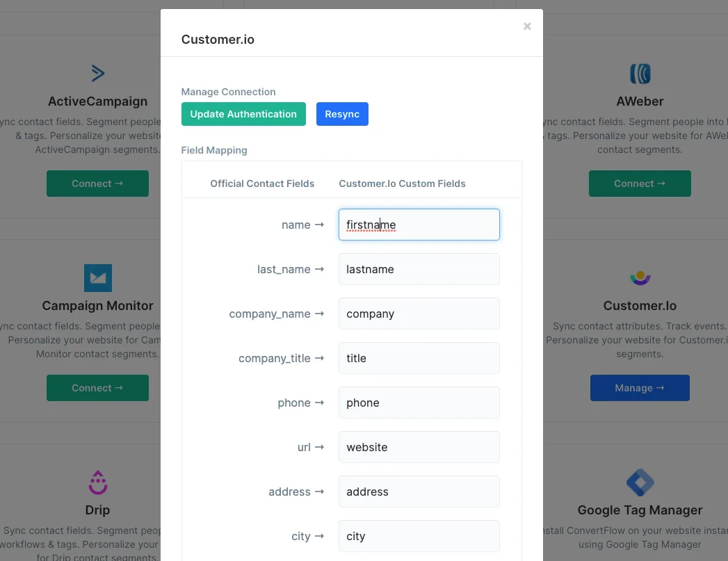Click the Google Tag Manager icon
Image resolution: width=728 pixels, height=561 pixels.
(640, 482)
